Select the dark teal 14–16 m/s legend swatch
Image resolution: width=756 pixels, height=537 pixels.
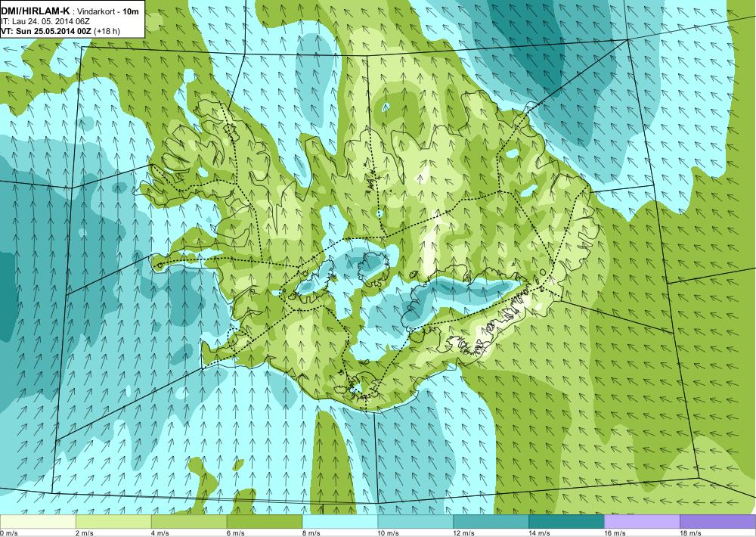click(566, 522)
